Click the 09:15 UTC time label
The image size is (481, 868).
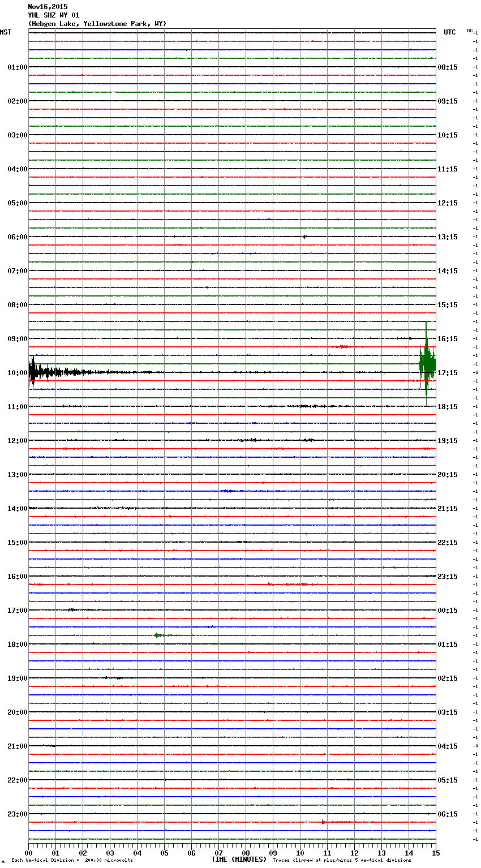point(448,101)
